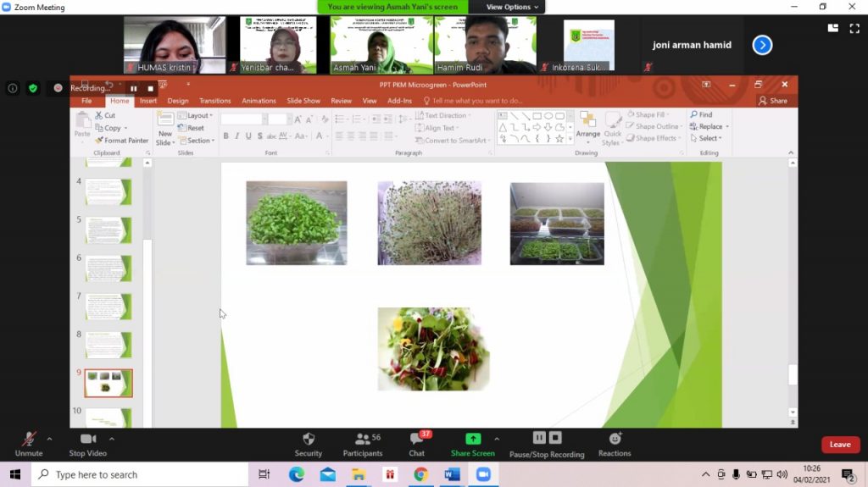Switch to the Review tab

pyautogui.click(x=341, y=101)
